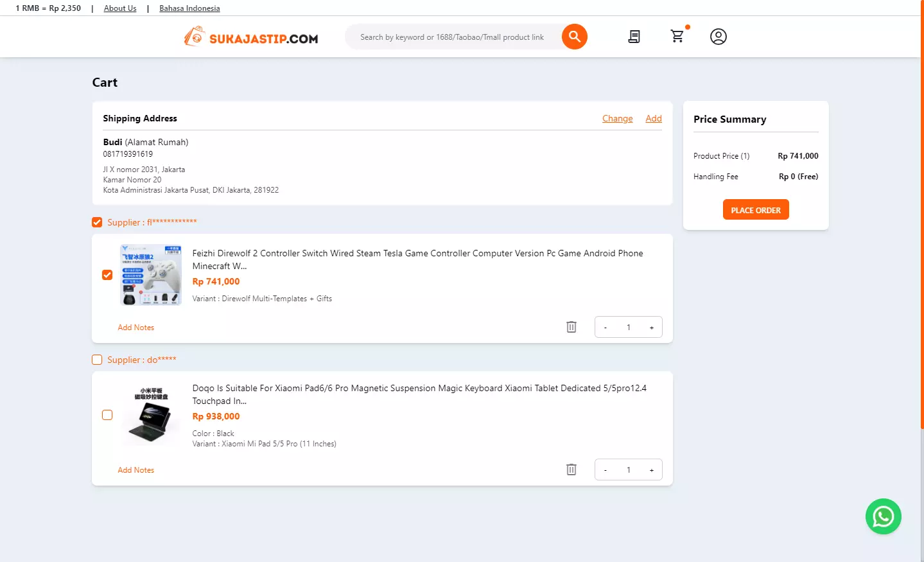924x562 pixels.
Task: Click the Place Order button
Action: click(756, 210)
